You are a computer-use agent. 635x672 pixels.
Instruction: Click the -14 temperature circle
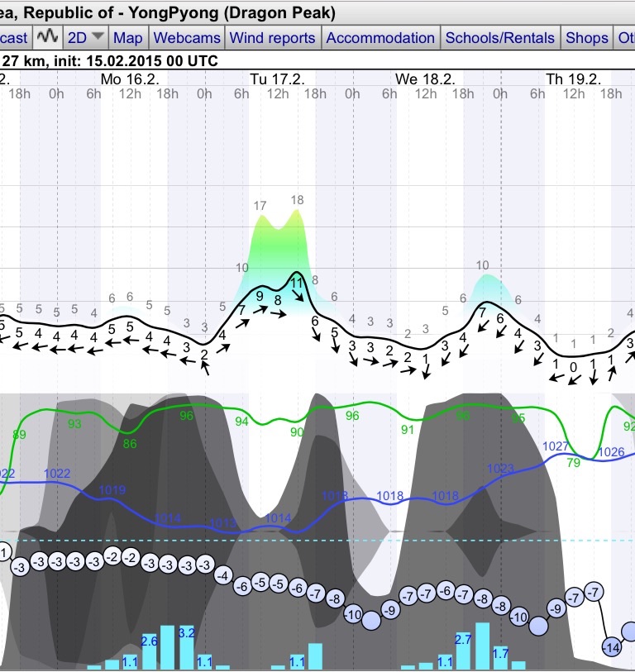tap(612, 646)
